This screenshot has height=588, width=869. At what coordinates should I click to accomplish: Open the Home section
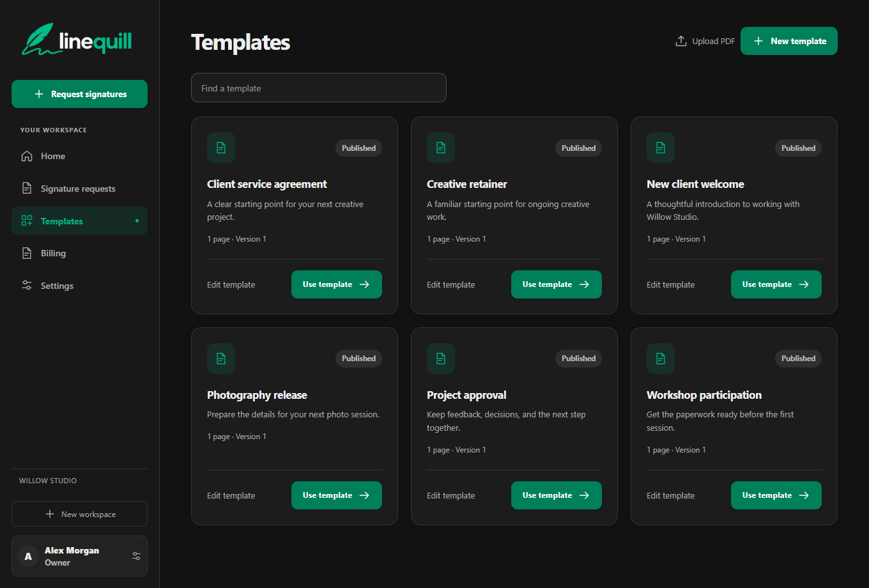pos(79,156)
